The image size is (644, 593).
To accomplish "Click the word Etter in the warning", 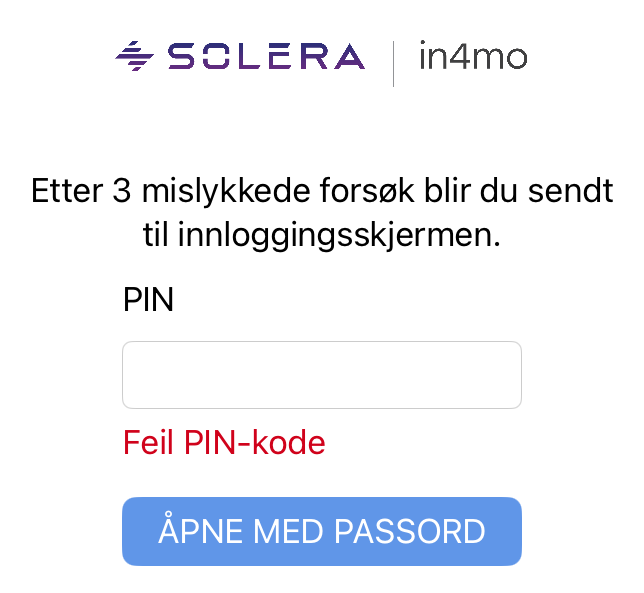I will pyautogui.click(x=67, y=191).
